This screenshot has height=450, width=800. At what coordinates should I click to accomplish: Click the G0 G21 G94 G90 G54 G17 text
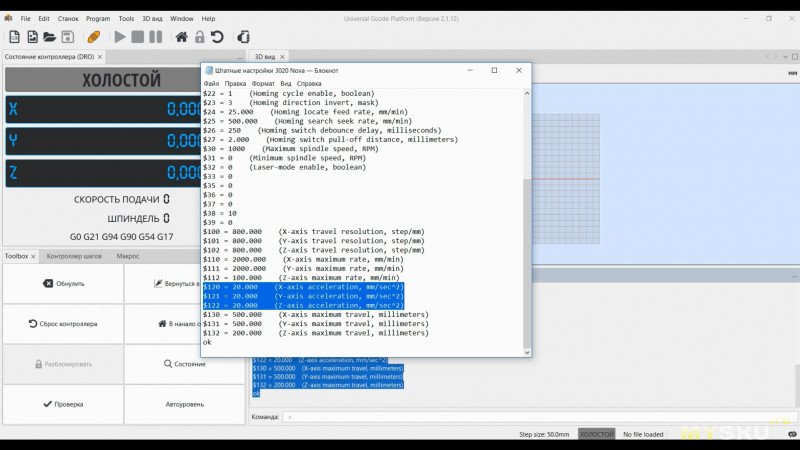(x=121, y=237)
